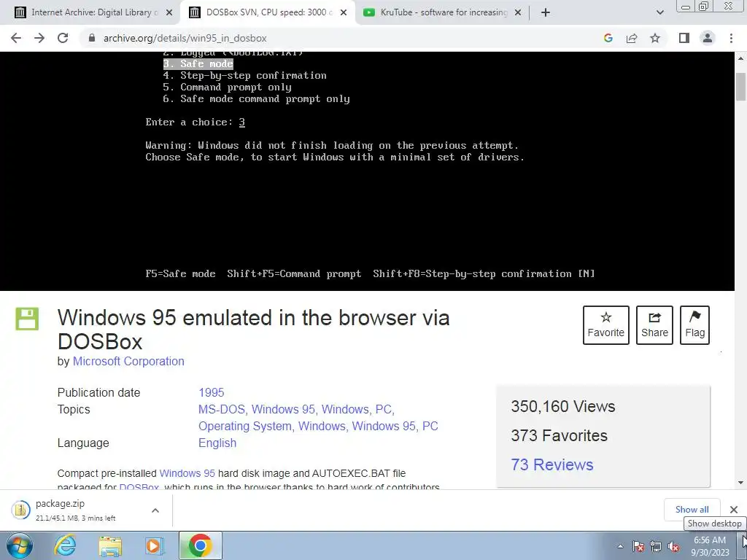
Task: Bookmark this page with the star icon
Action: point(655,38)
